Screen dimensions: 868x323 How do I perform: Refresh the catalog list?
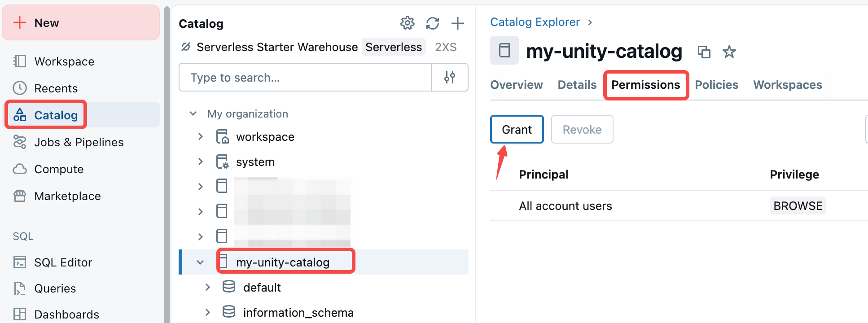(433, 23)
